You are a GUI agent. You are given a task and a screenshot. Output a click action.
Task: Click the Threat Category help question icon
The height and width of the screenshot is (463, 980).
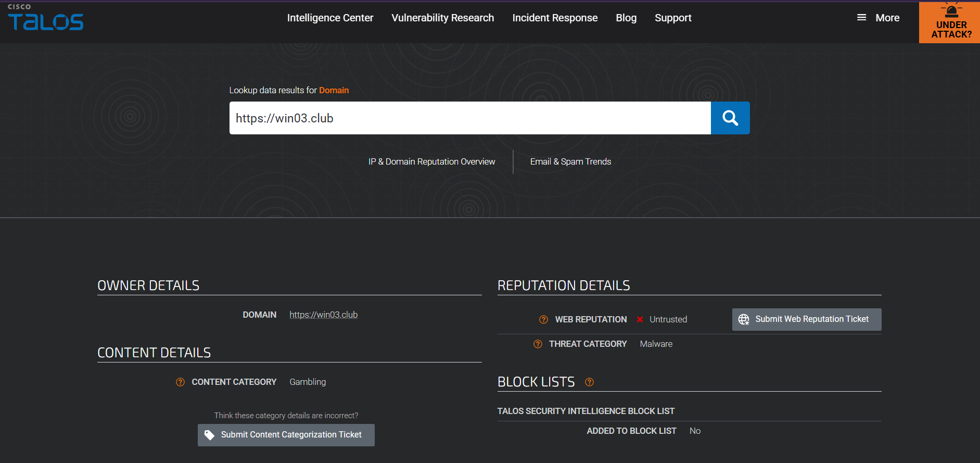(x=538, y=344)
